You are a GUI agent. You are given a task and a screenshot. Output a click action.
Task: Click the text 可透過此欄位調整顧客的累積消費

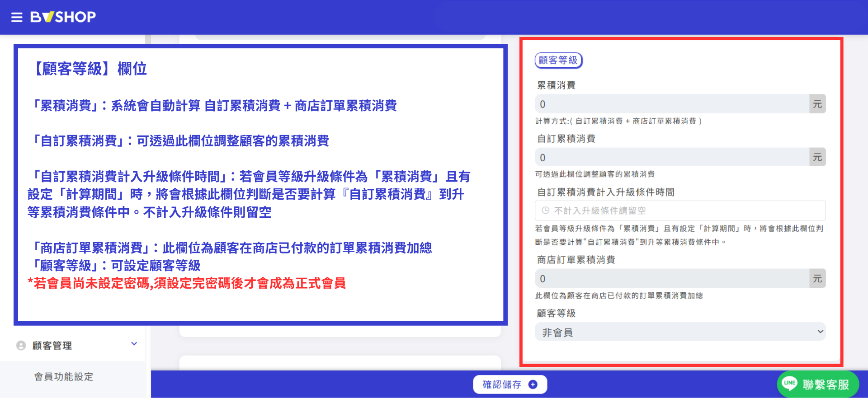(595, 174)
